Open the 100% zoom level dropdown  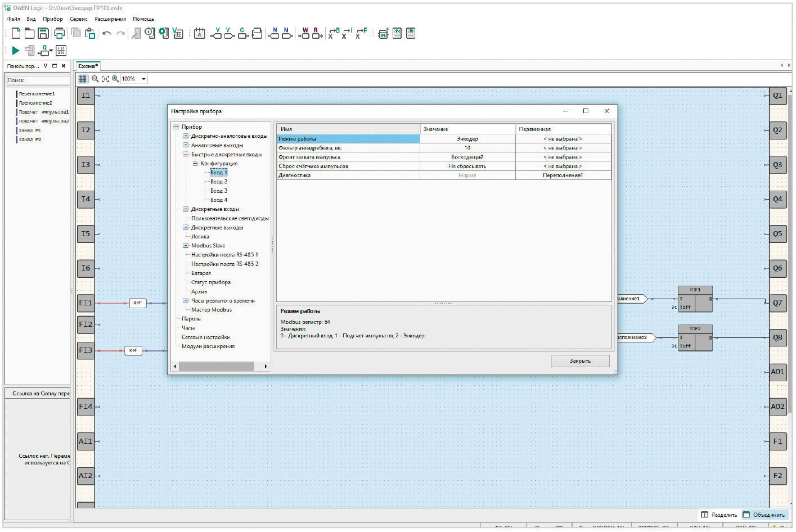click(143, 79)
